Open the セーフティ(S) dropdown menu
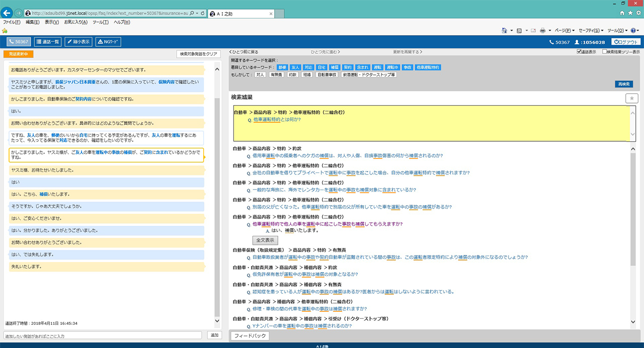This screenshot has width=644, height=348. click(x=591, y=30)
